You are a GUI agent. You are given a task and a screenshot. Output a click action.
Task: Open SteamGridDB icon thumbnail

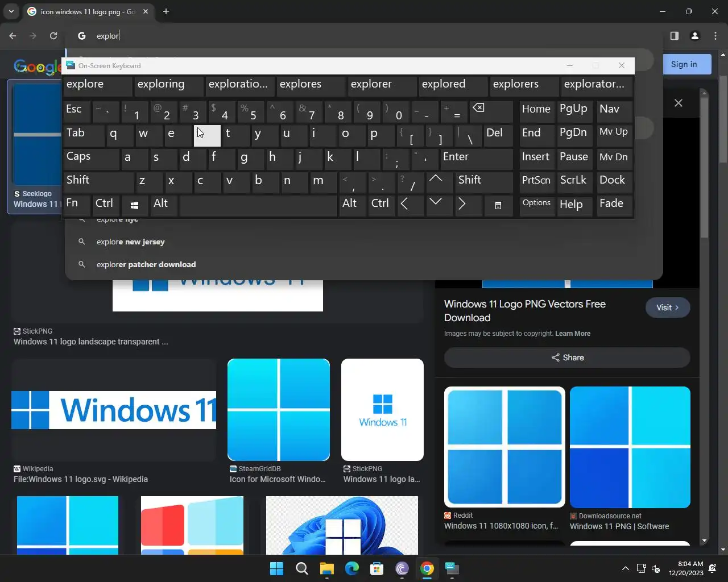(279, 410)
